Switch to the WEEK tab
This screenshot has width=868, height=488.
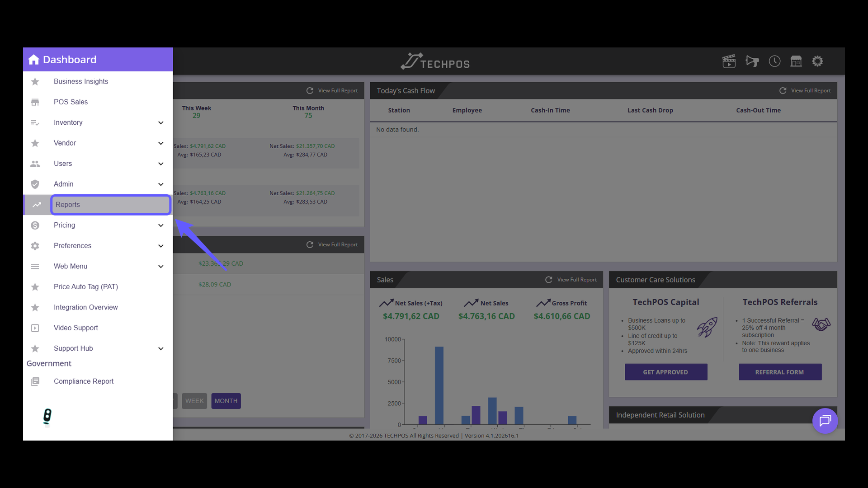[x=194, y=401]
